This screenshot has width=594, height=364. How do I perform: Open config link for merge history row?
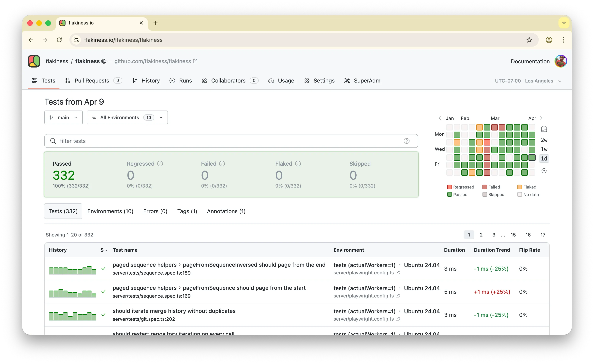[398, 319]
